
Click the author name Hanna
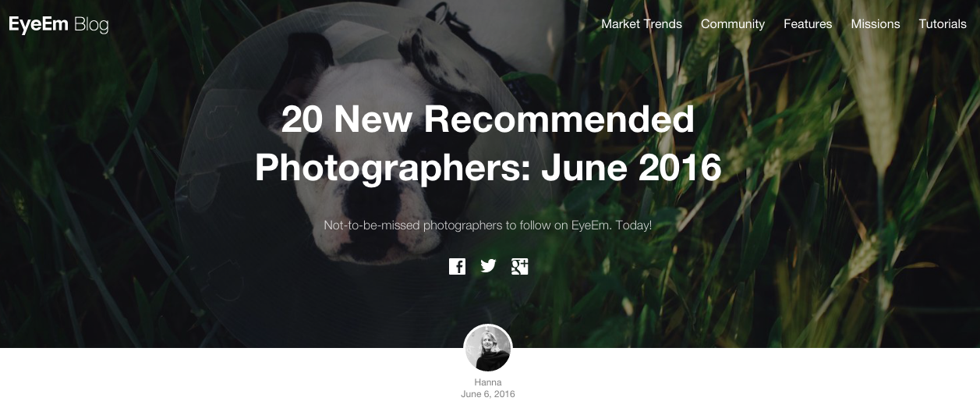tap(488, 382)
